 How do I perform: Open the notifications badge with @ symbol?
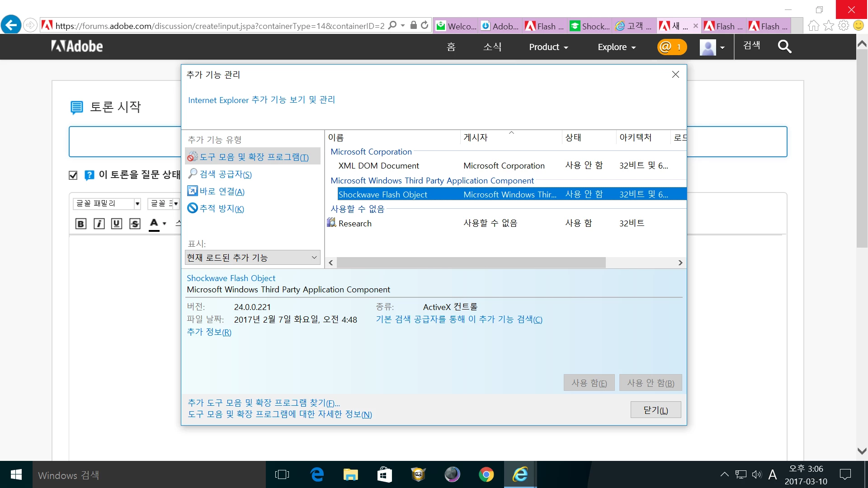click(x=671, y=47)
